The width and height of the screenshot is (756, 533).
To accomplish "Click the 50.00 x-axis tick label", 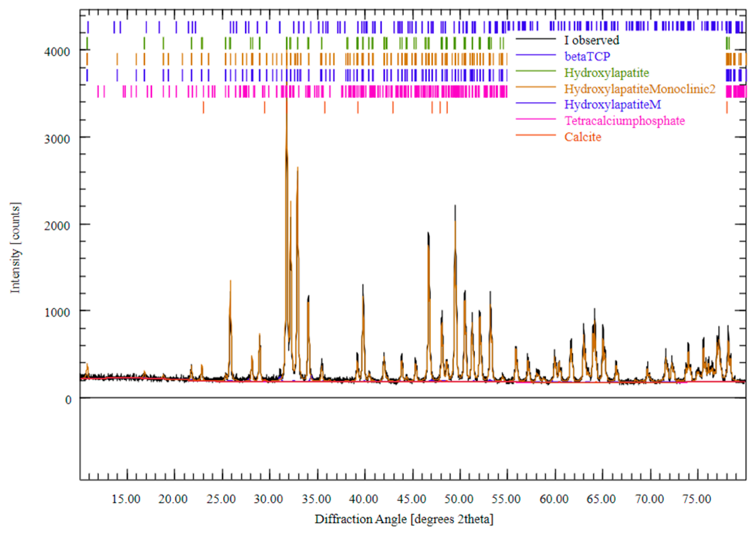I will (459, 499).
